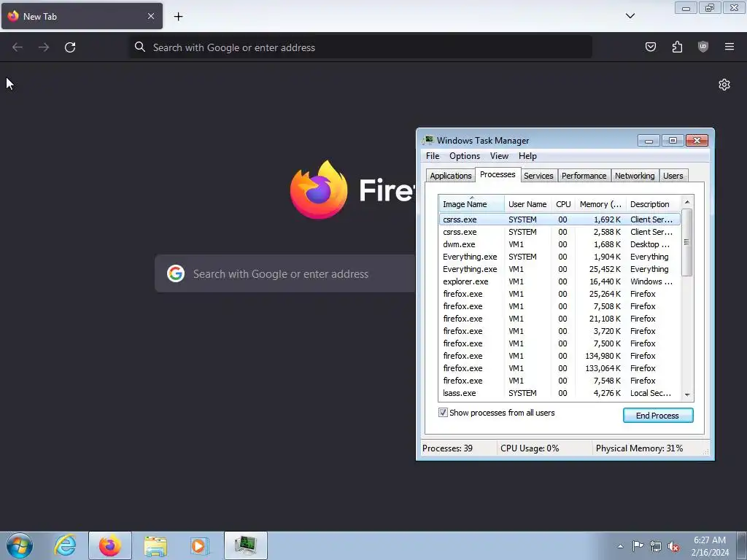Open the Task Manager View menu

tap(499, 156)
